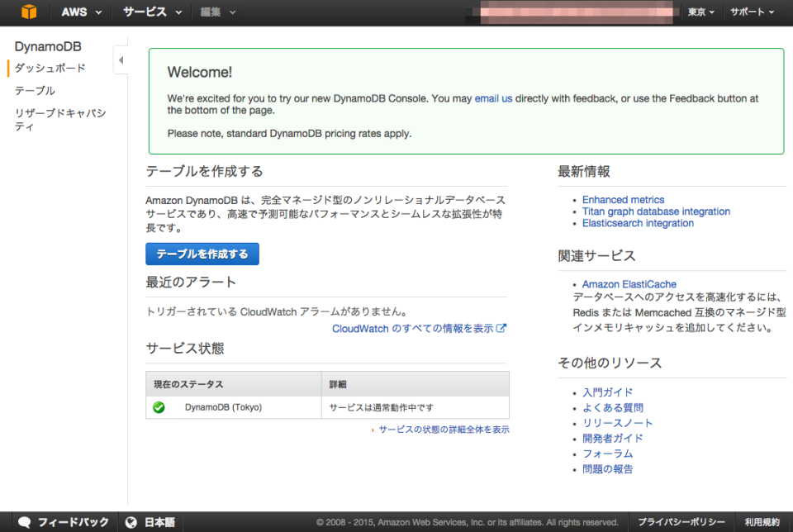Open the Enhanced metrics link

(x=623, y=199)
